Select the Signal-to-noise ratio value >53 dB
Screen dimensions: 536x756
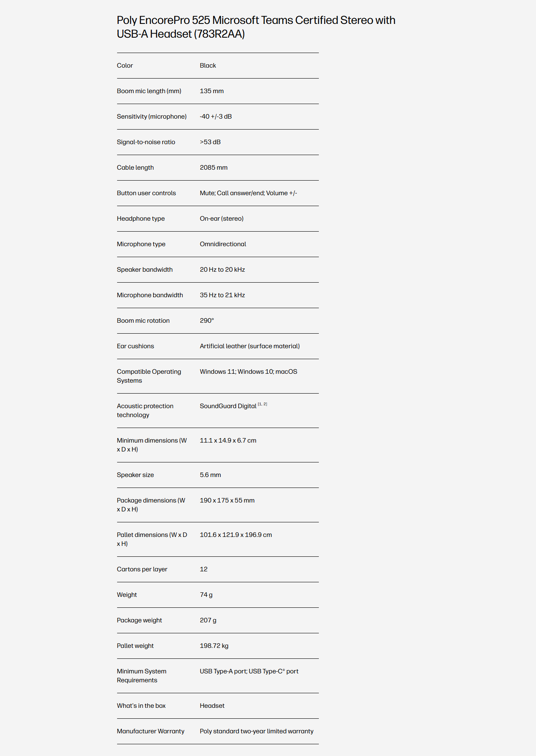click(x=210, y=142)
